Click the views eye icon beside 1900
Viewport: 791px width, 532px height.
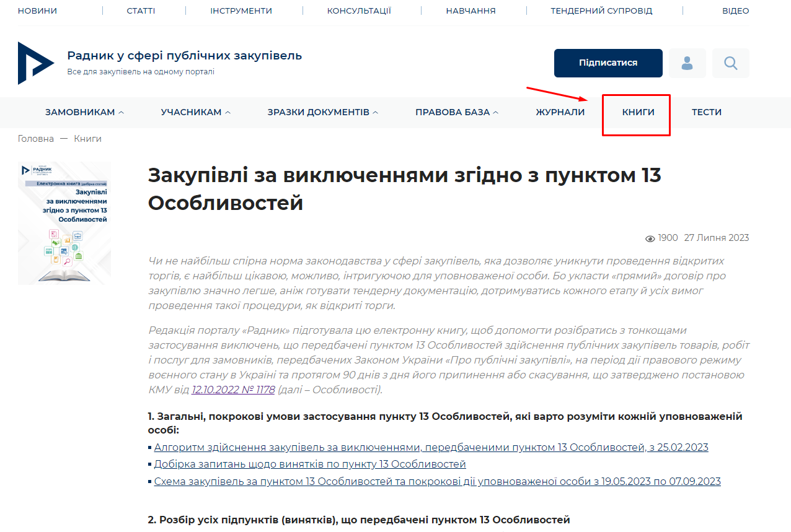coord(650,238)
